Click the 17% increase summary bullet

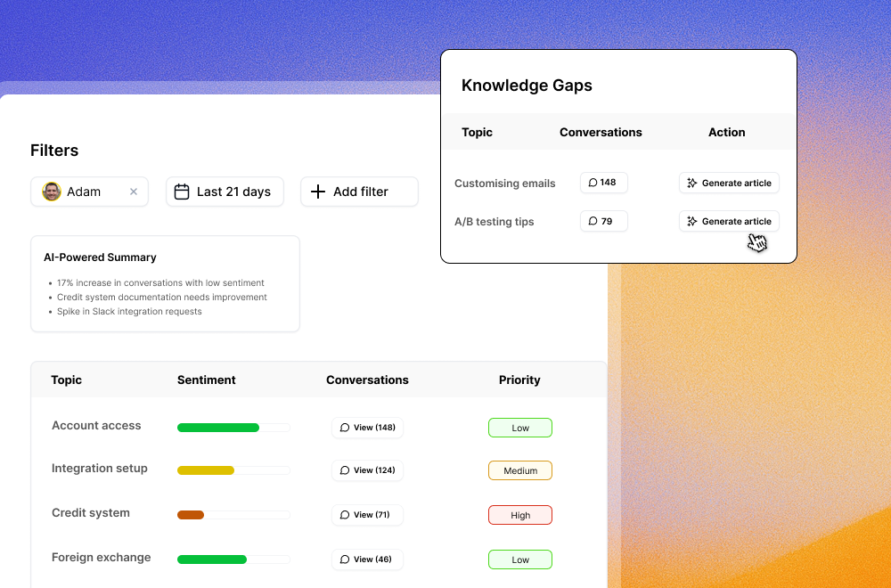pyautogui.click(x=160, y=283)
